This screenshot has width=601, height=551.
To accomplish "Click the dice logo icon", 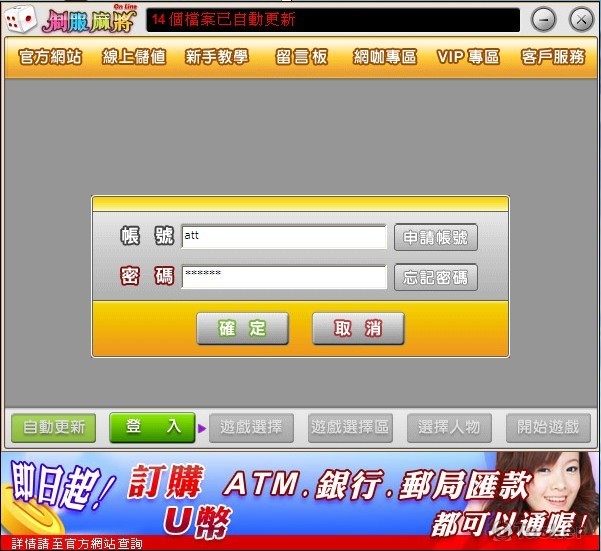I will click(20, 18).
